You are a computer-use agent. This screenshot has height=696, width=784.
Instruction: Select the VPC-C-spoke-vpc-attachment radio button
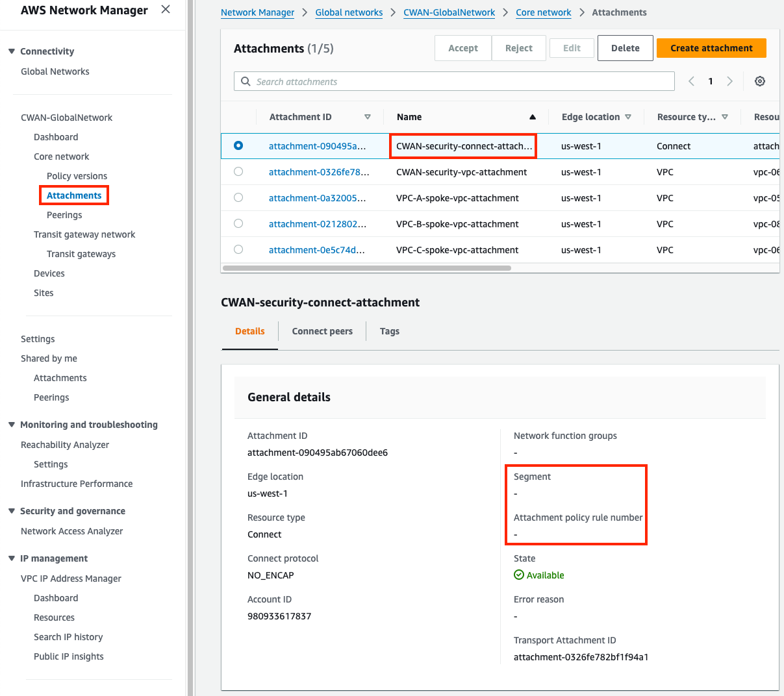[238, 249]
